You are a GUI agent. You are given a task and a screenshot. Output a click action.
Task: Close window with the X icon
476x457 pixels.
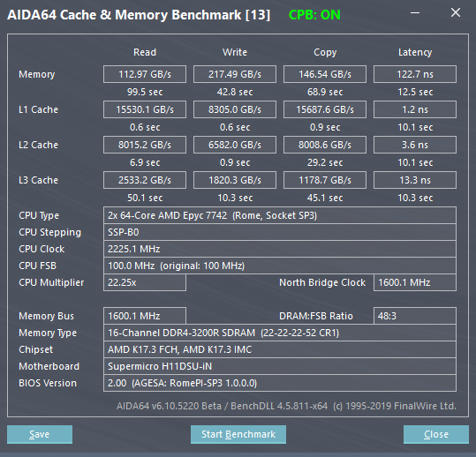point(456,12)
